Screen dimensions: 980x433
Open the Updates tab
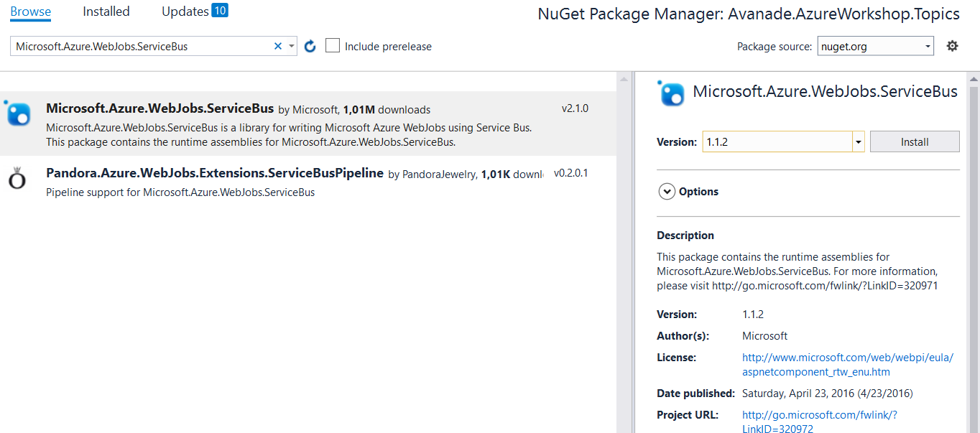coord(185,11)
